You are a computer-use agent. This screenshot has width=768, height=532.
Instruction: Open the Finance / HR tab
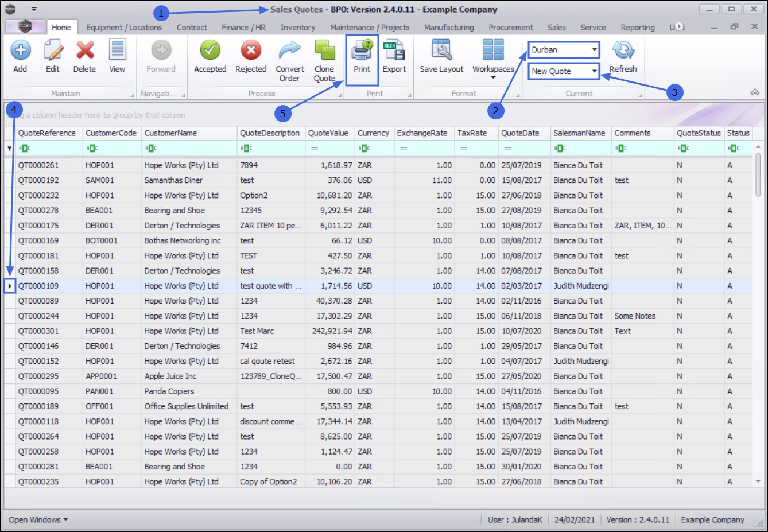(x=243, y=27)
